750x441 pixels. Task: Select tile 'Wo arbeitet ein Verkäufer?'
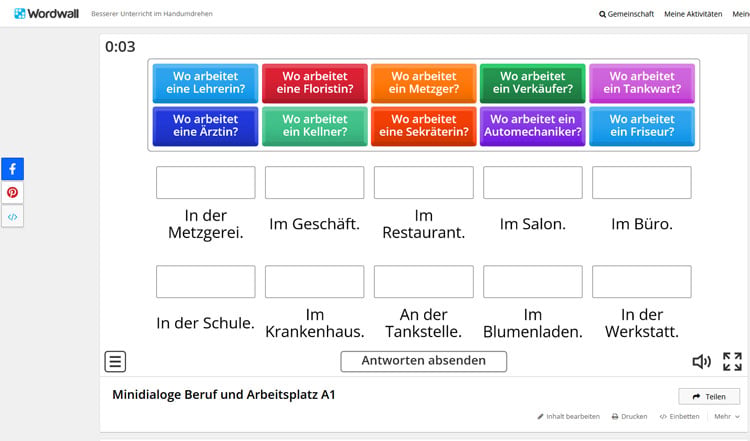tap(532, 83)
